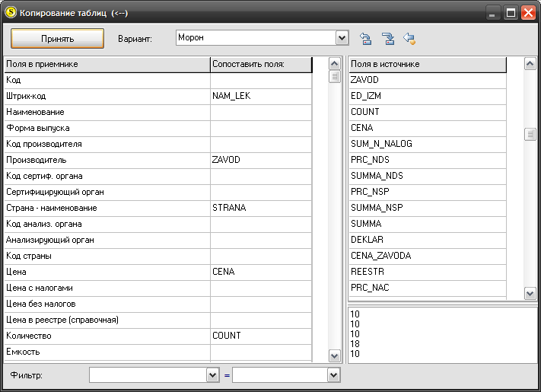Select the Емкость row
The image size is (541, 392).
107,352
